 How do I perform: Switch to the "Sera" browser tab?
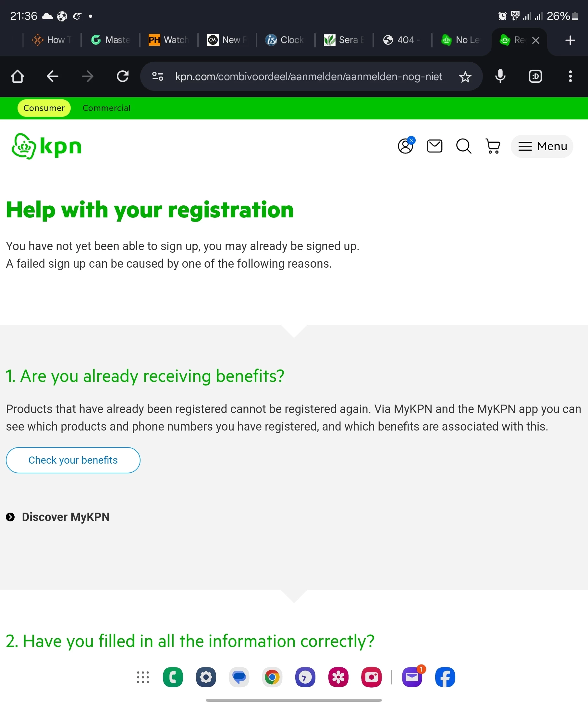pyautogui.click(x=344, y=40)
